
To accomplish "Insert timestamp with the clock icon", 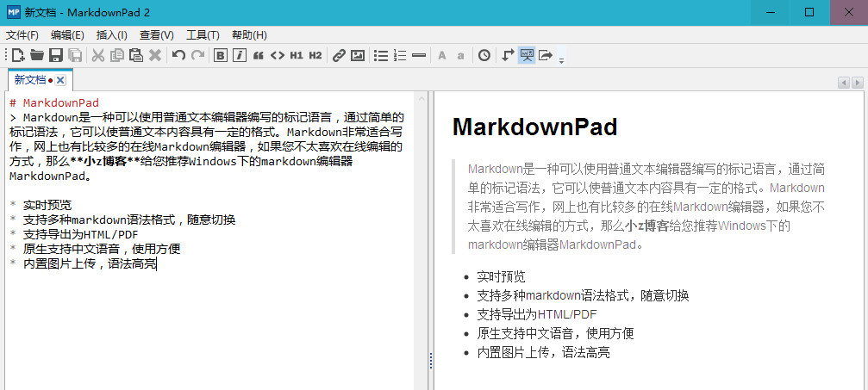I will pyautogui.click(x=484, y=55).
